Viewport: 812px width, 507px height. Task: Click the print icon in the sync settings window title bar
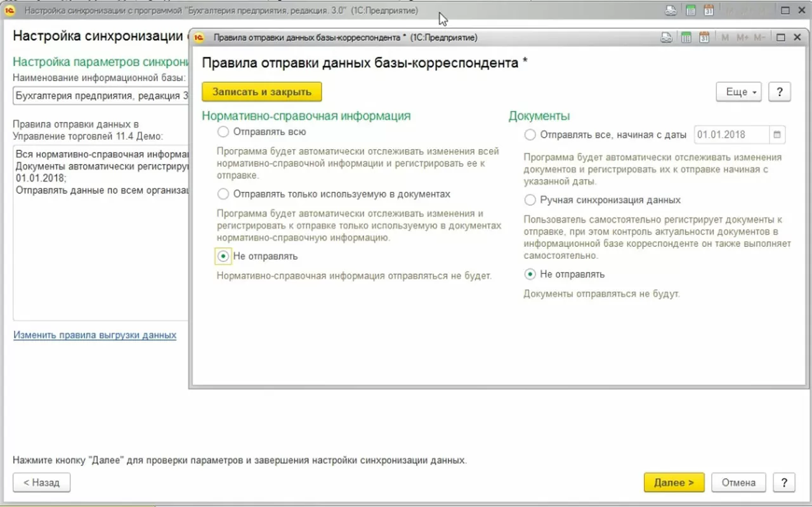click(x=671, y=11)
